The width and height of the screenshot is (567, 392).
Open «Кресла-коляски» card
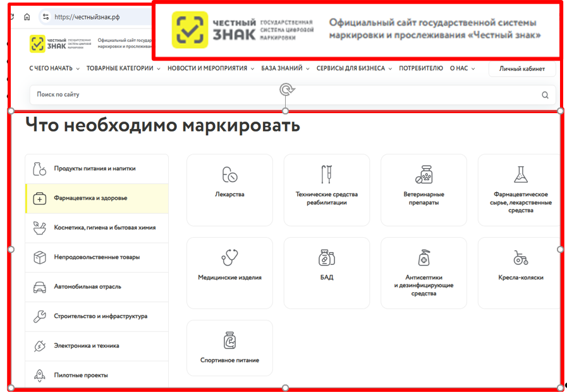click(520, 273)
